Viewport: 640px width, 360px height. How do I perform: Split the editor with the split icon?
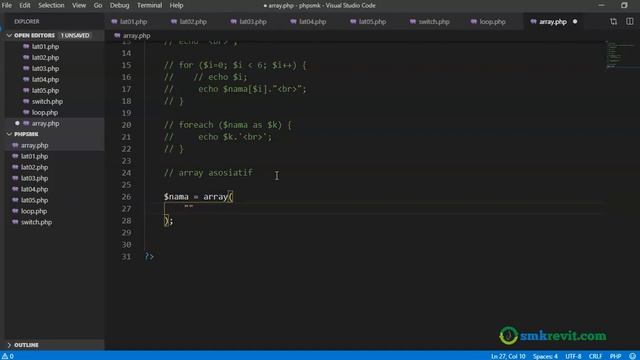[630, 22]
